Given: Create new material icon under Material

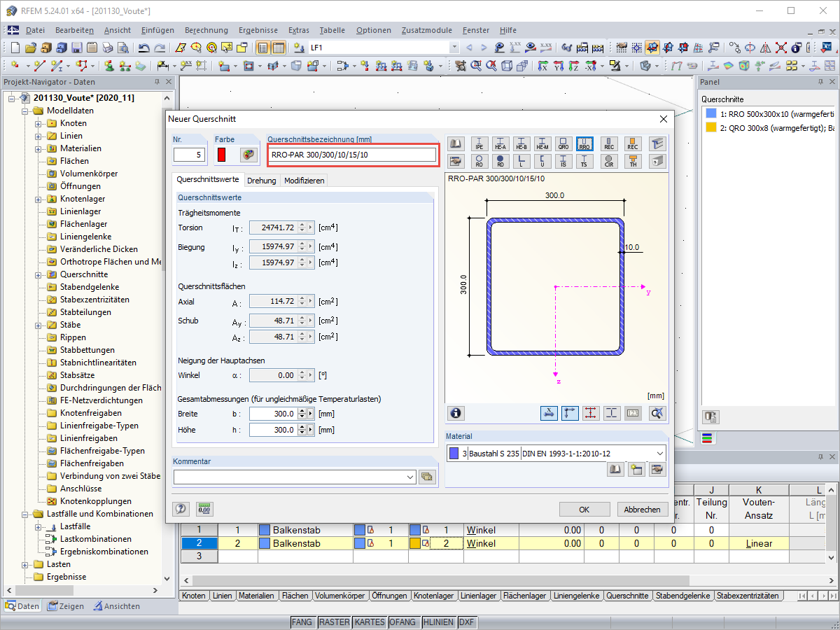Looking at the screenshot, I should pos(636,470).
